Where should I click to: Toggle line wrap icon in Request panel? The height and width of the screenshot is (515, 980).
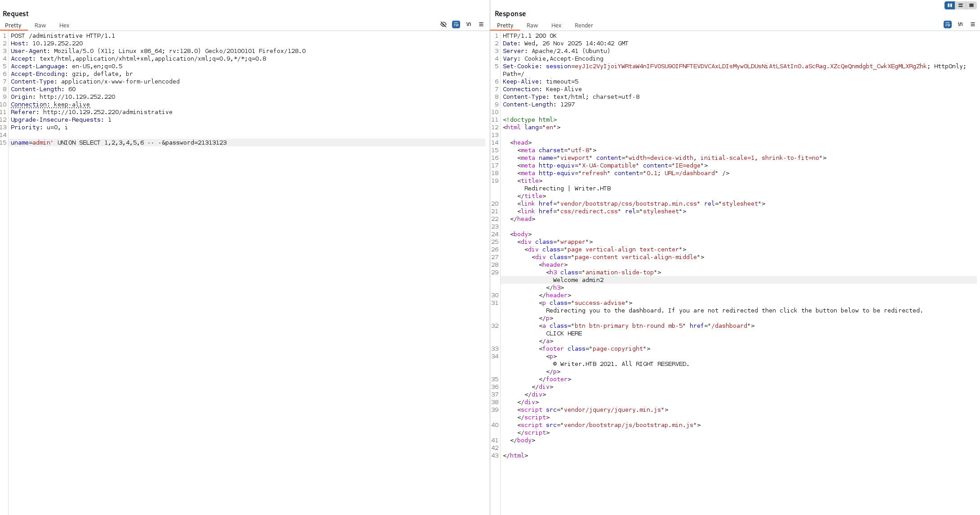click(x=456, y=25)
